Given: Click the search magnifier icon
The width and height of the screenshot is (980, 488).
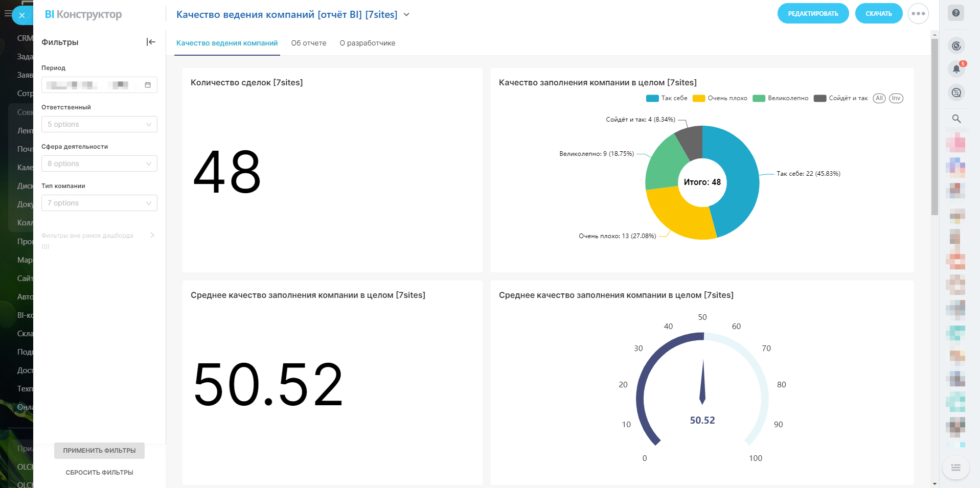Looking at the screenshot, I should (956, 119).
